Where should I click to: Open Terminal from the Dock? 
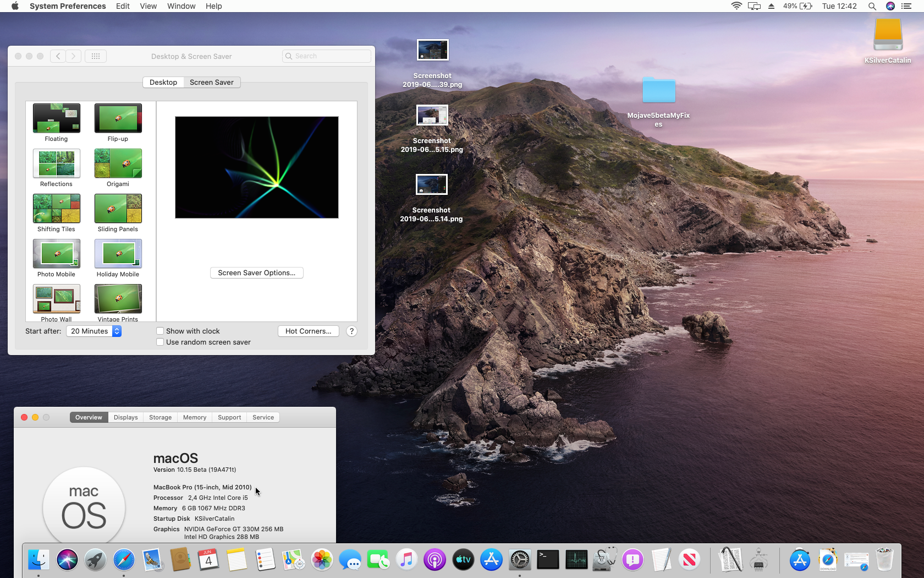[x=548, y=560]
